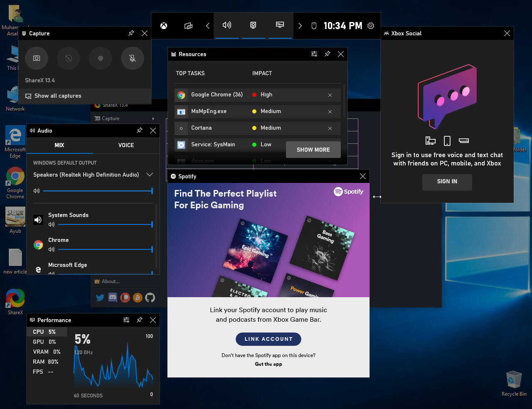Open Recycle Bin desktop icon
This screenshot has height=409, width=532.
tap(514, 383)
